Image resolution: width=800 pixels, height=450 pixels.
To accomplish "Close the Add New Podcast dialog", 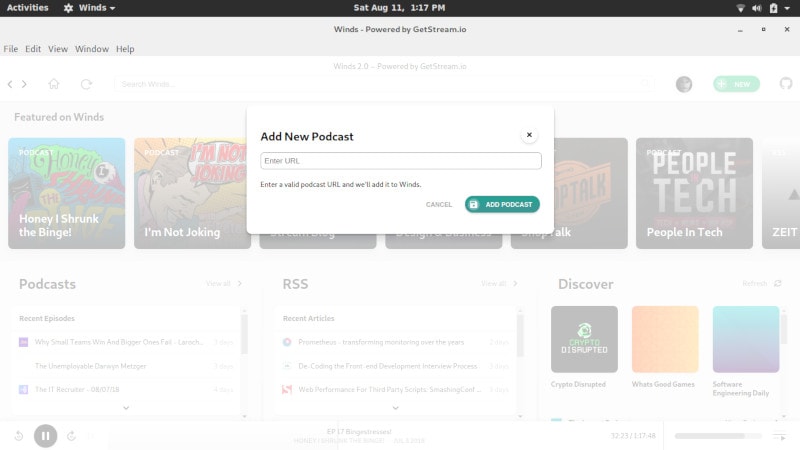I will pos(529,135).
